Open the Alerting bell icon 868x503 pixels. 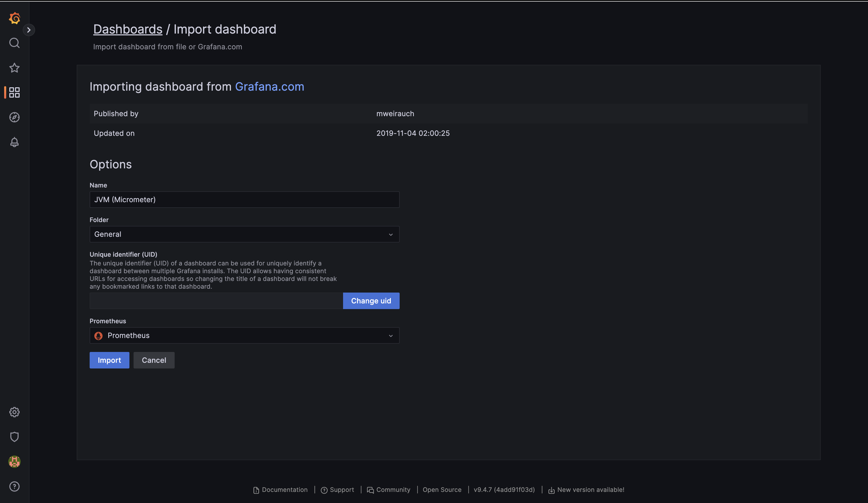(x=14, y=142)
